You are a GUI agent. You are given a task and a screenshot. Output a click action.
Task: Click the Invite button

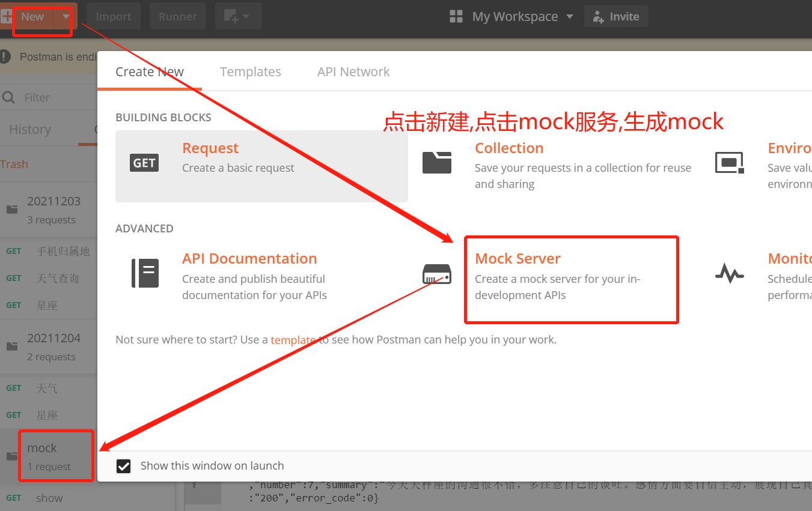click(x=616, y=17)
